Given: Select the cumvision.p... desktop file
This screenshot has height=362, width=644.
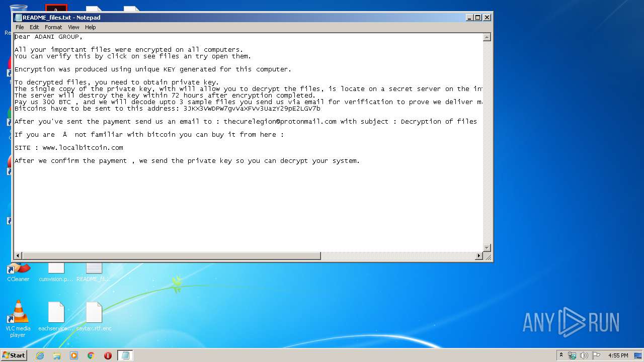Looking at the screenshot, I should [x=56, y=272].
